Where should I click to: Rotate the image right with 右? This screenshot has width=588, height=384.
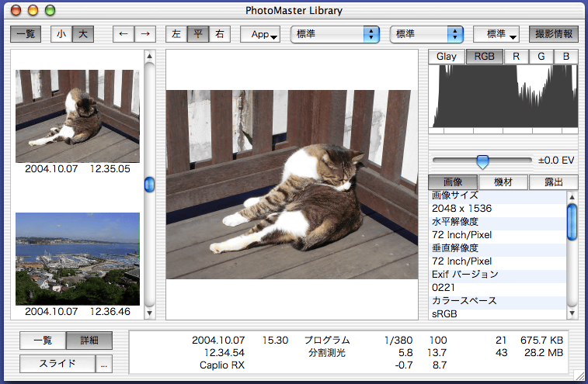pyautogui.click(x=220, y=34)
